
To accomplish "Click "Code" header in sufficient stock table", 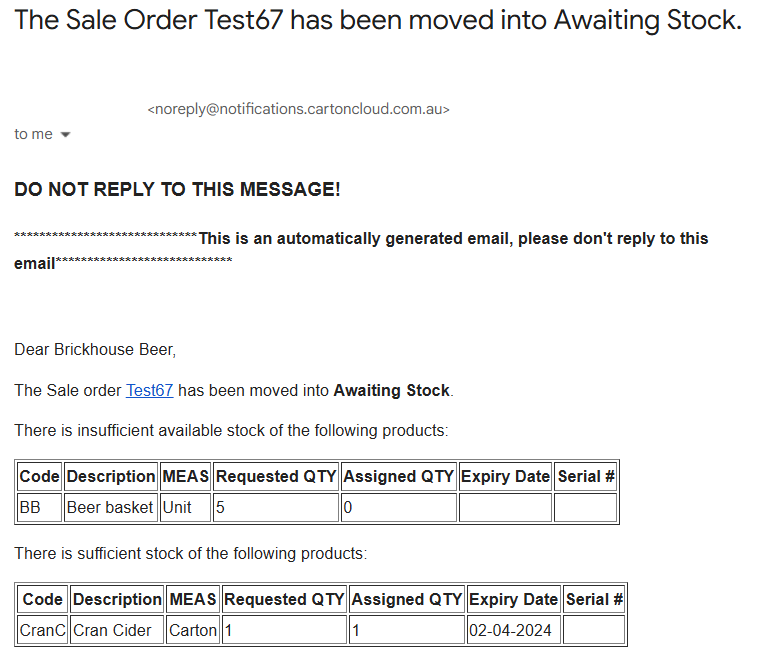I will tap(43, 599).
